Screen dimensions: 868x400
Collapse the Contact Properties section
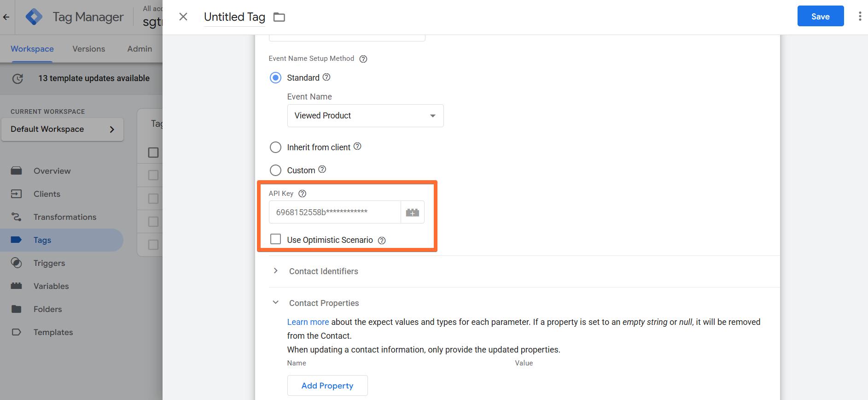[x=275, y=303]
